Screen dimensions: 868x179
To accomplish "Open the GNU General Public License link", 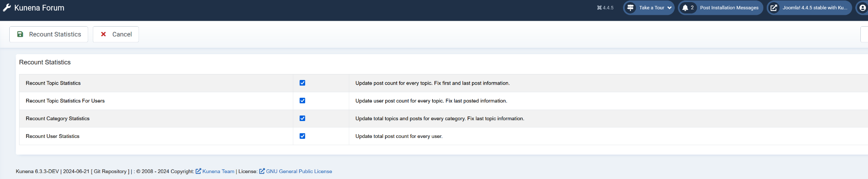I will [x=299, y=171].
